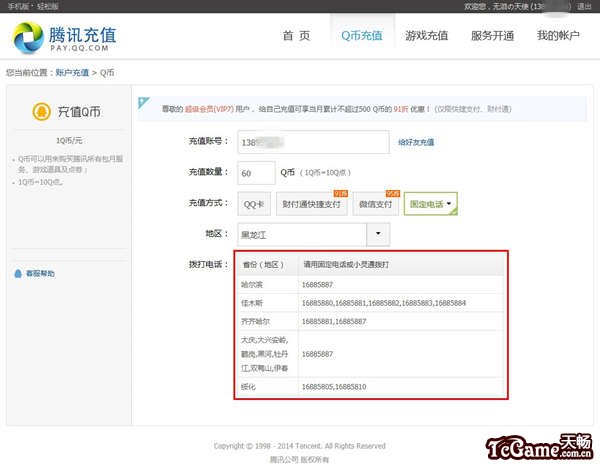The image size is (600, 468).
Task: Click the 1Q币=10Q点 hint beside the quantity
Action: pos(325,173)
